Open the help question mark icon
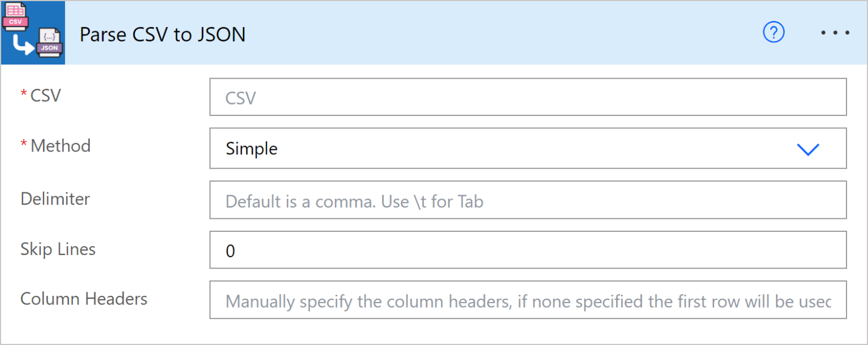 coord(774,32)
